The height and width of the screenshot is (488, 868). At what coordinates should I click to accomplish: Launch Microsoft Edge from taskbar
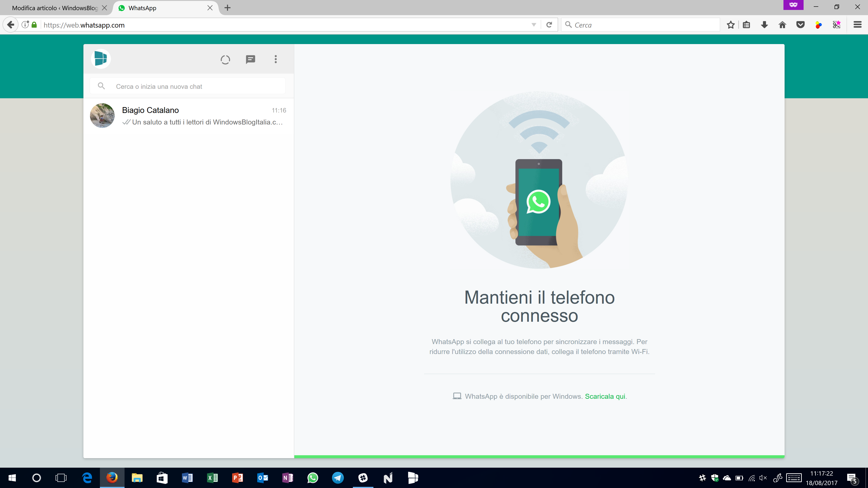[x=87, y=478]
